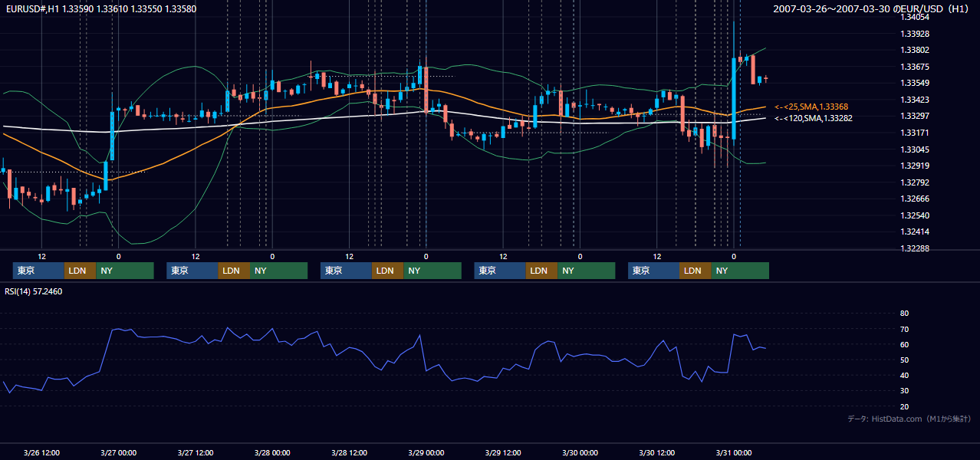Viewport: 980px width, 460px height.
Task: Click the leftmost 東京 session block
Action: [x=38, y=271]
